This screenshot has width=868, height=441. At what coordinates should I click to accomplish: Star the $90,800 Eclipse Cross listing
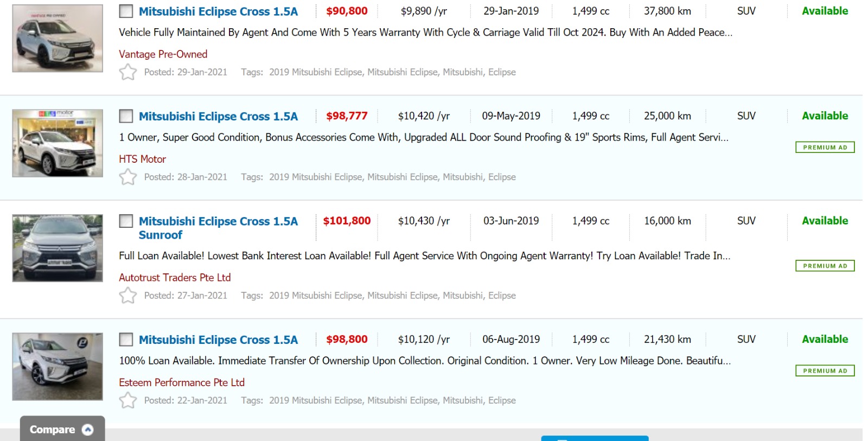[x=128, y=72]
